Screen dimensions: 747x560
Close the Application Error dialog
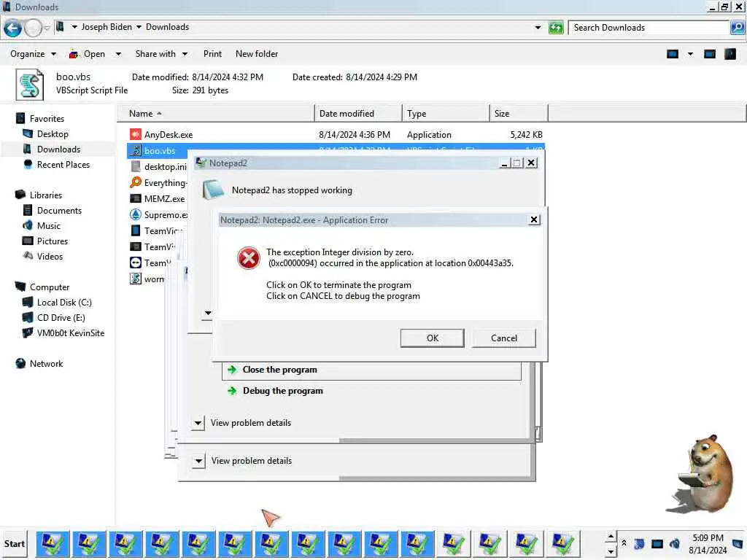point(534,219)
